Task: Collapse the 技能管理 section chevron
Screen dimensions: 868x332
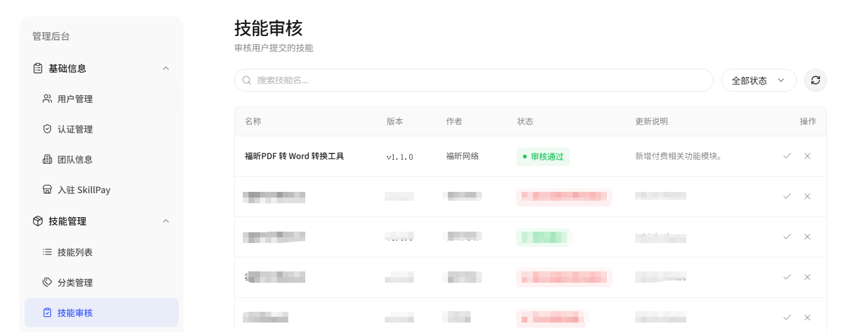Action: click(166, 221)
